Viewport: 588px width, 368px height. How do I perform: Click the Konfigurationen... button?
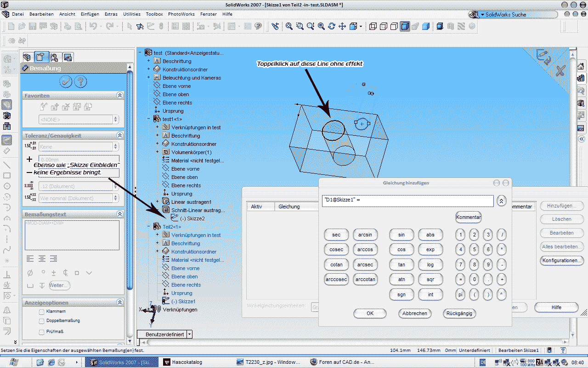click(x=561, y=260)
